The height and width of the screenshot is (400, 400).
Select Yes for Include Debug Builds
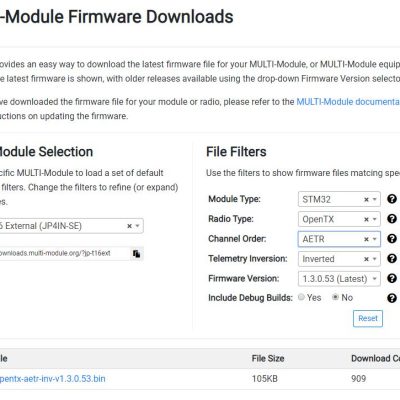(x=301, y=297)
